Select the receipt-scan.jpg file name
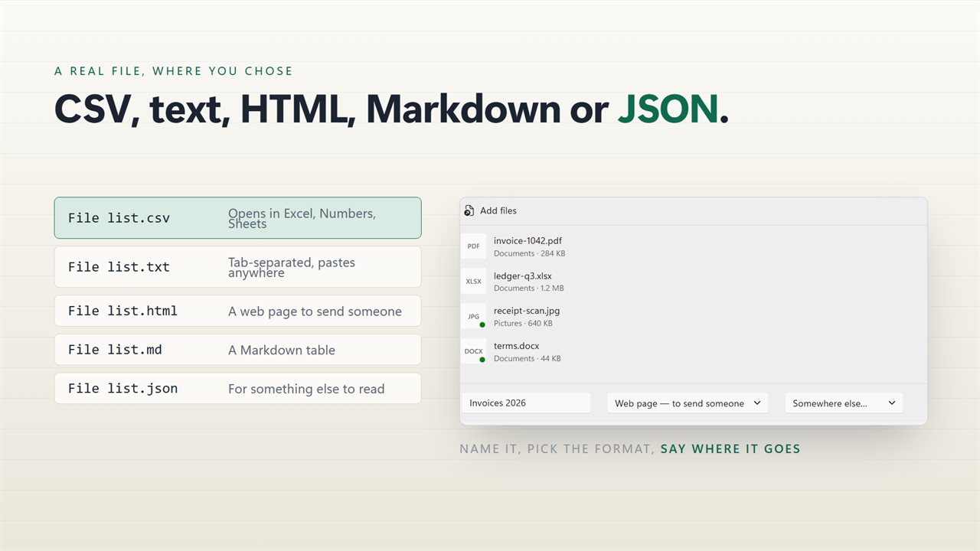980x551 pixels. point(527,311)
